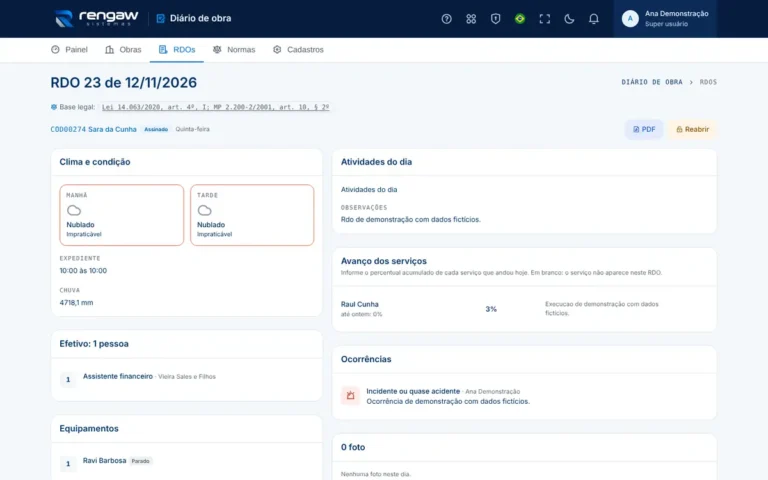Change language via Brazil flag icon

[x=520, y=19]
